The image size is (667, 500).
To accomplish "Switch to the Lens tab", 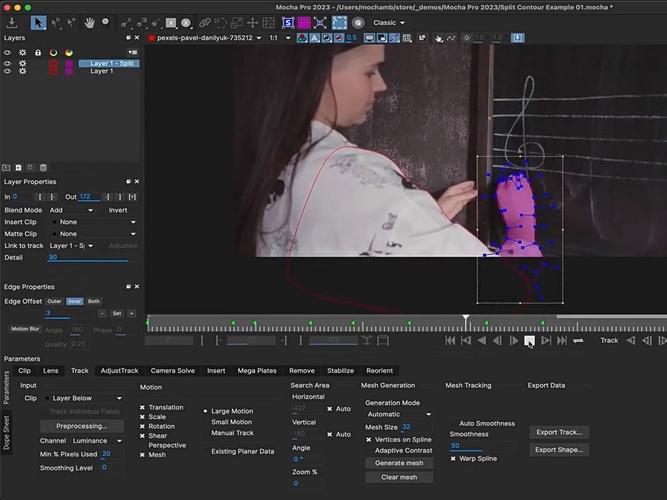I will (51, 371).
